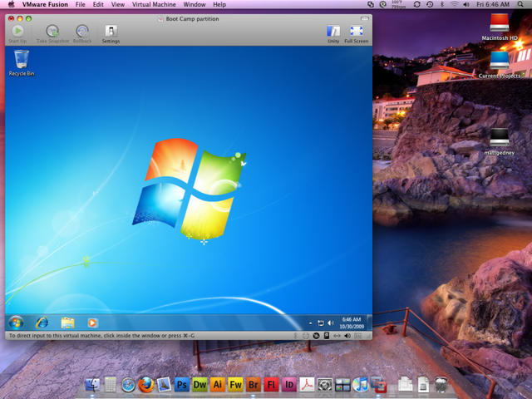Click the Bluetooth device icon in VMware status bar
Viewport: 532px width, 399px height.
[295, 336]
